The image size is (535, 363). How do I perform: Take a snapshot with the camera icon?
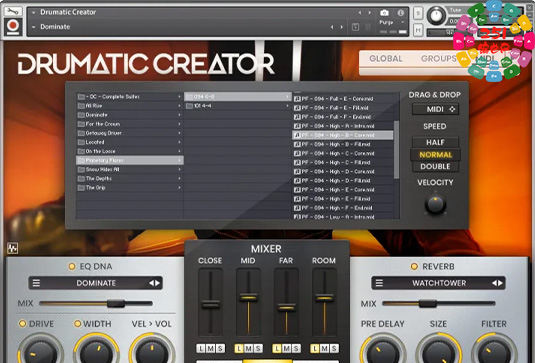coord(384,13)
